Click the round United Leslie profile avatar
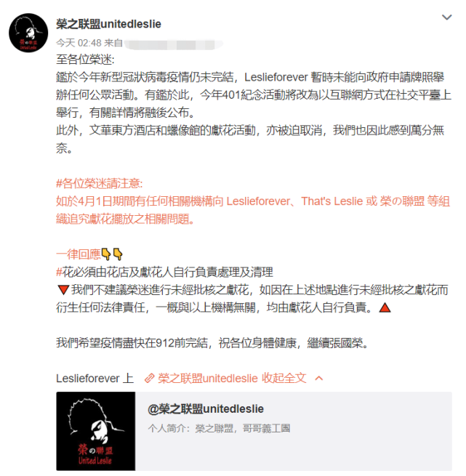This screenshot has width=466, height=476. click(x=28, y=33)
